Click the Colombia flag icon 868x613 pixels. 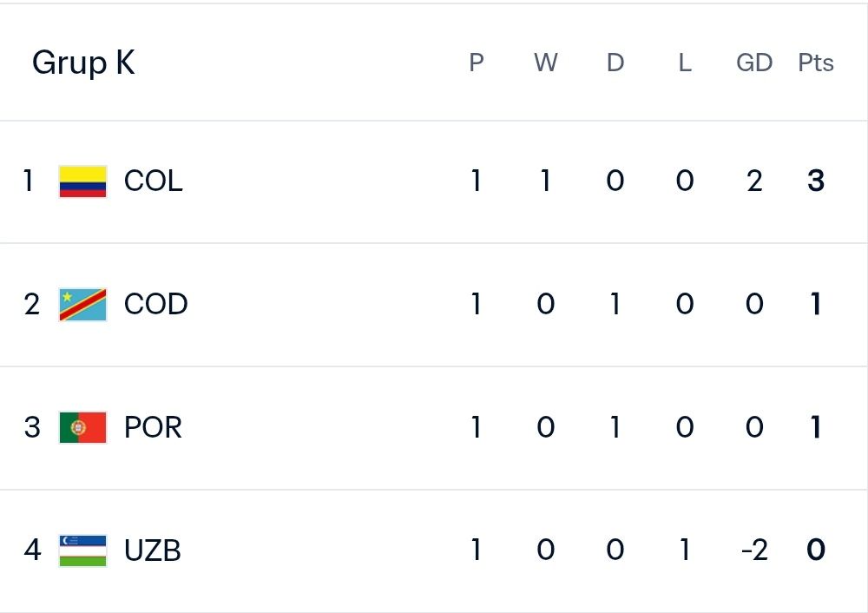click(82, 181)
